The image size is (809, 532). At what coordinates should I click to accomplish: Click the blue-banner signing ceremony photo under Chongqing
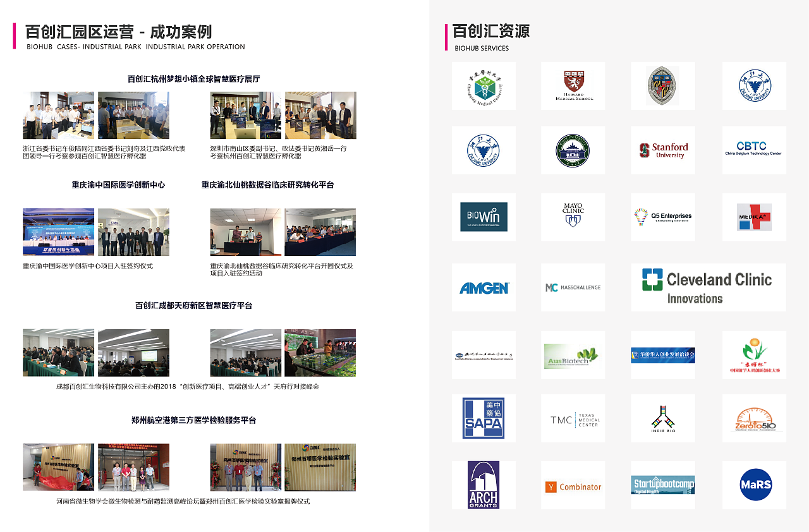point(58,232)
